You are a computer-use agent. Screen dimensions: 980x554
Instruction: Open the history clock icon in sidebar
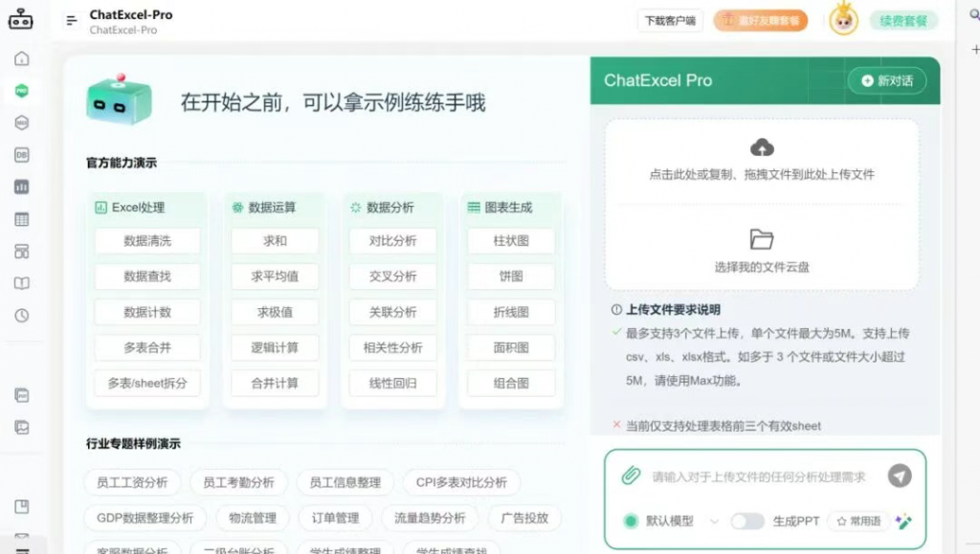(x=21, y=316)
